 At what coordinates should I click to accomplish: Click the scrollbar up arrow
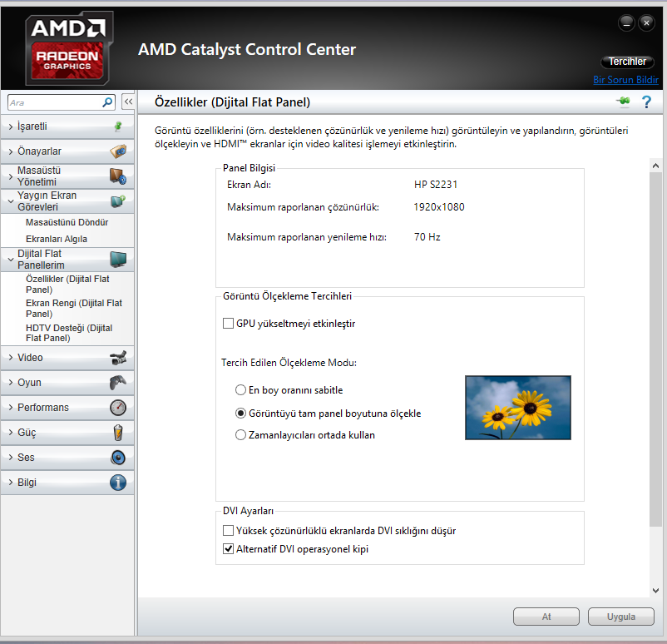click(x=655, y=166)
